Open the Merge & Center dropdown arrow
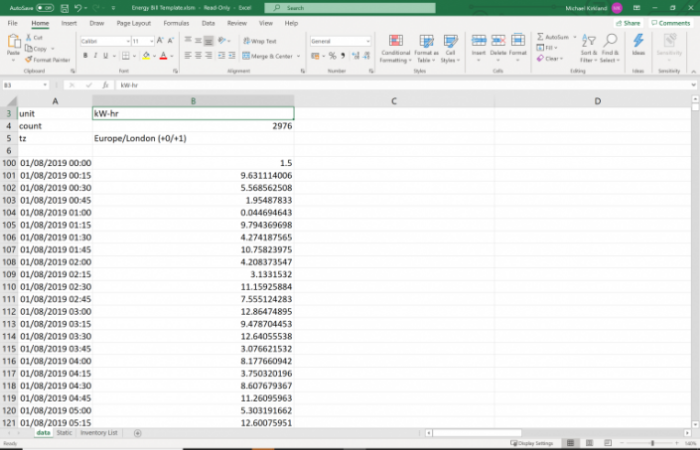The height and width of the screenshot is (450, 700). [x=299, y=56]
